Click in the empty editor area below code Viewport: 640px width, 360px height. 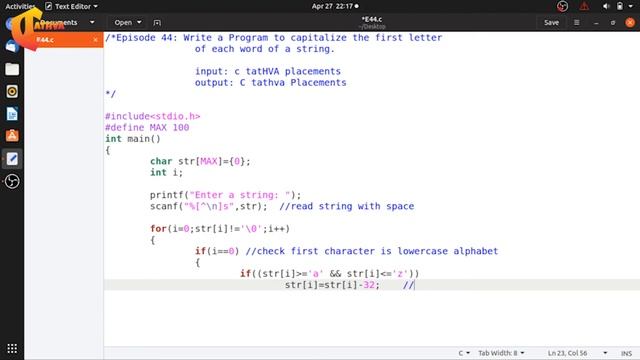point(371,318)
